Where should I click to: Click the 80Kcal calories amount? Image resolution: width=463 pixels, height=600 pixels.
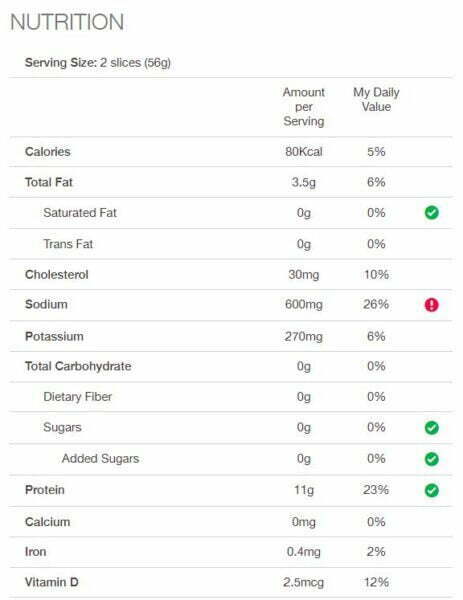(x=304, y=152)
